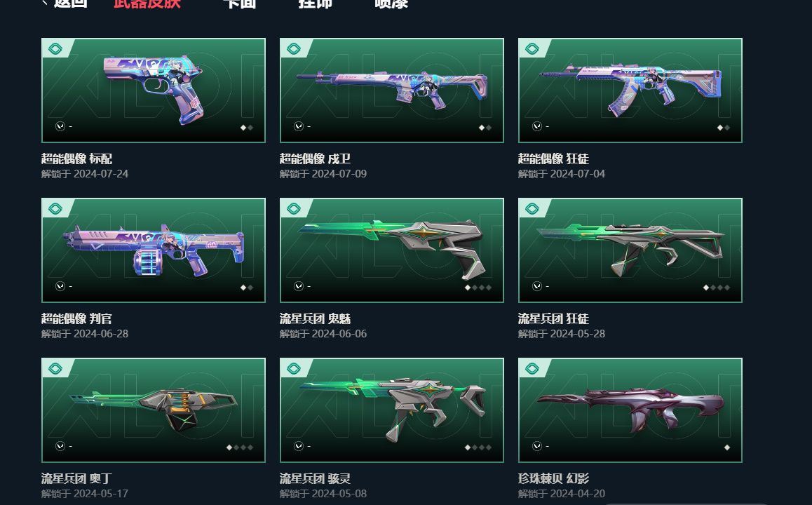812x505 pixels.
Task: Click the 流星兵团 鬼魅 skin name
Action: click(x=316, y=318)
